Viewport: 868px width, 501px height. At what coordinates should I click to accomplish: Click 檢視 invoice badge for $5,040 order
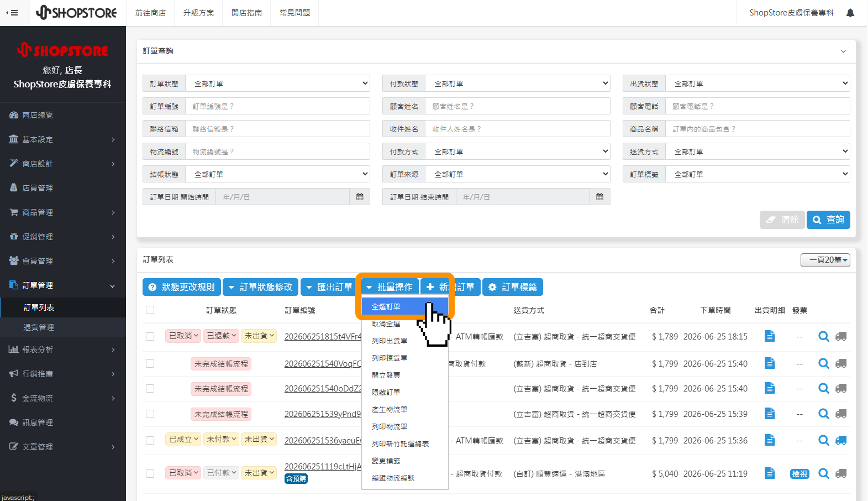(x=799, y=474)
